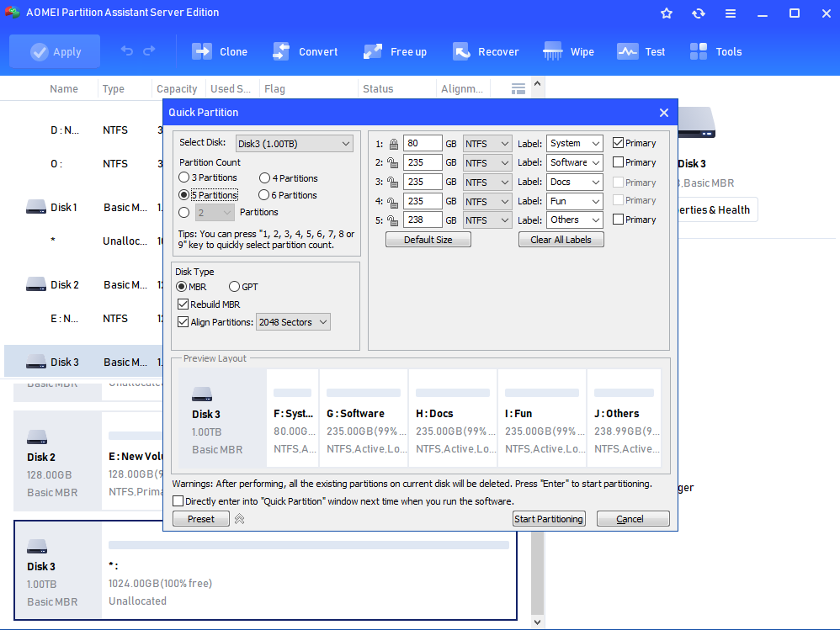The height and width of the screenshot is (630, 840).
Task: Open the Test tool
Action: click(641, 51)
